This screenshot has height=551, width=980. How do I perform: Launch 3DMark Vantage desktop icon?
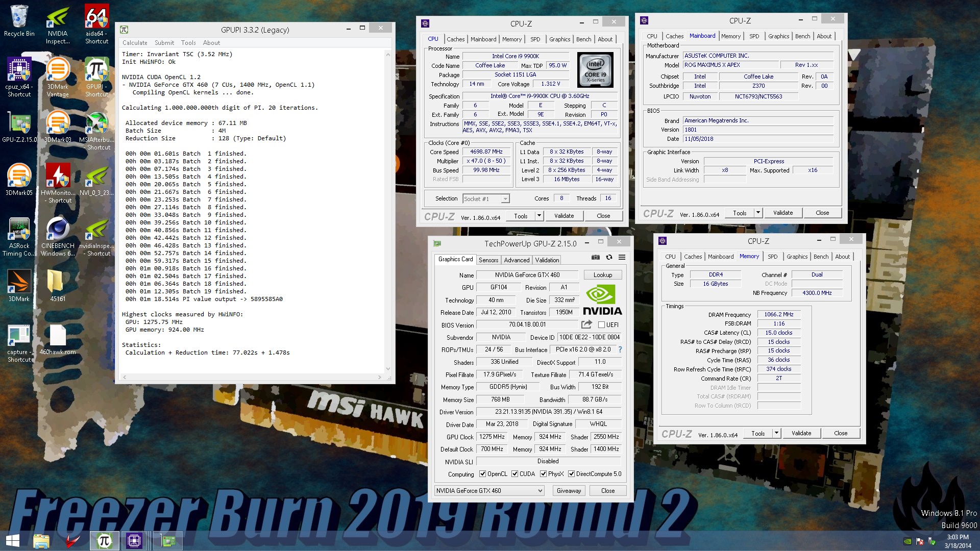[x=58, y=77]
